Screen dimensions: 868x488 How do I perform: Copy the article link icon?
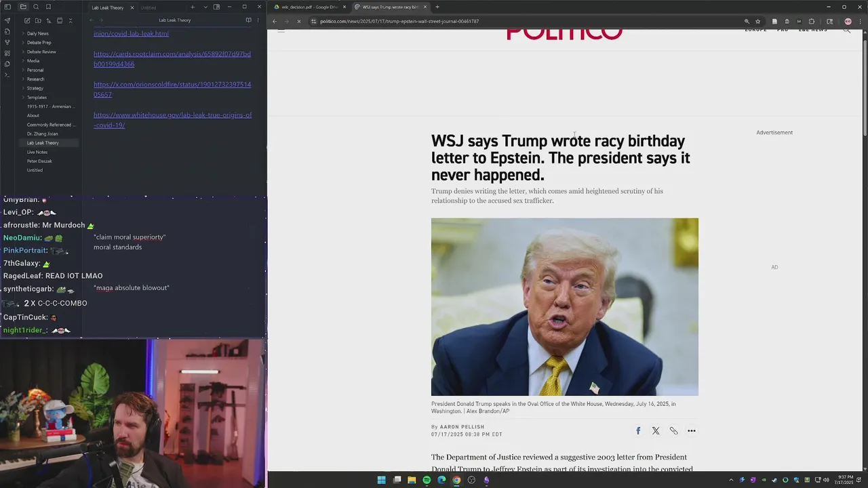tap(673, 431)
